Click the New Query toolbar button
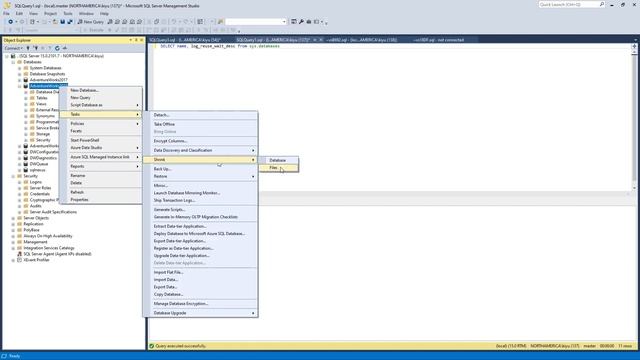This screenshot has height=360, width=640. 91,22
